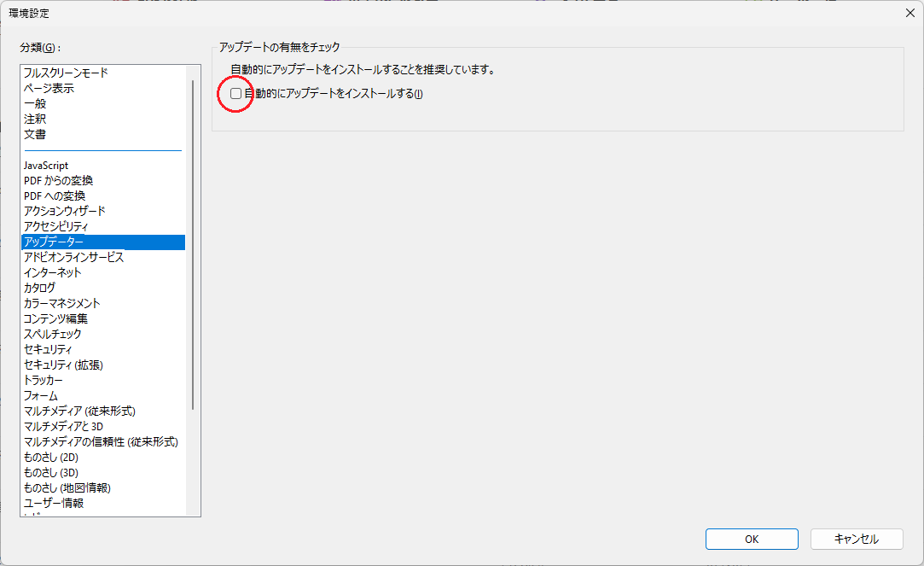Select the highlighted アップデーター category
The width and height of the screenshot is (924, 566).
103,242
